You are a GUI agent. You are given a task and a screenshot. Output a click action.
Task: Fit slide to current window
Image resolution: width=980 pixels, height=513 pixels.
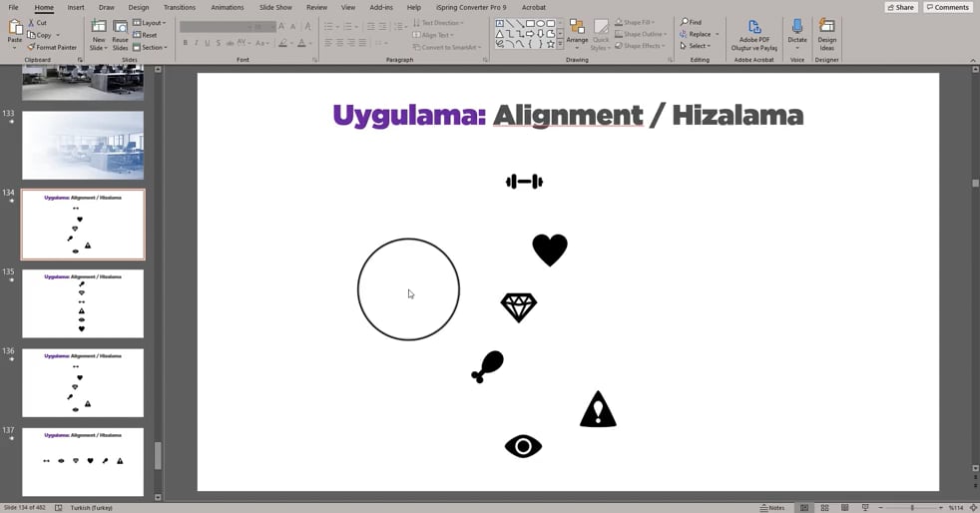coord(973,508)
